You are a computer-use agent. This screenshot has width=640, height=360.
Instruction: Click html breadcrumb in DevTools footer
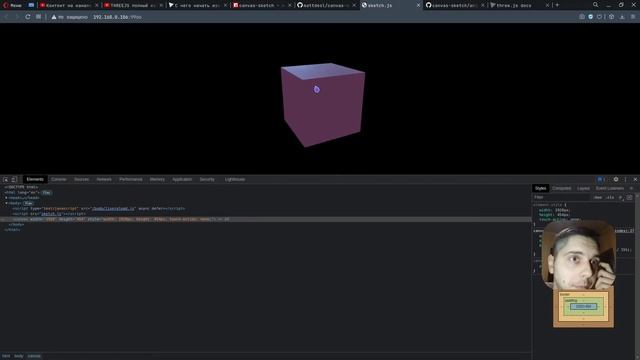tap(6, 356)
